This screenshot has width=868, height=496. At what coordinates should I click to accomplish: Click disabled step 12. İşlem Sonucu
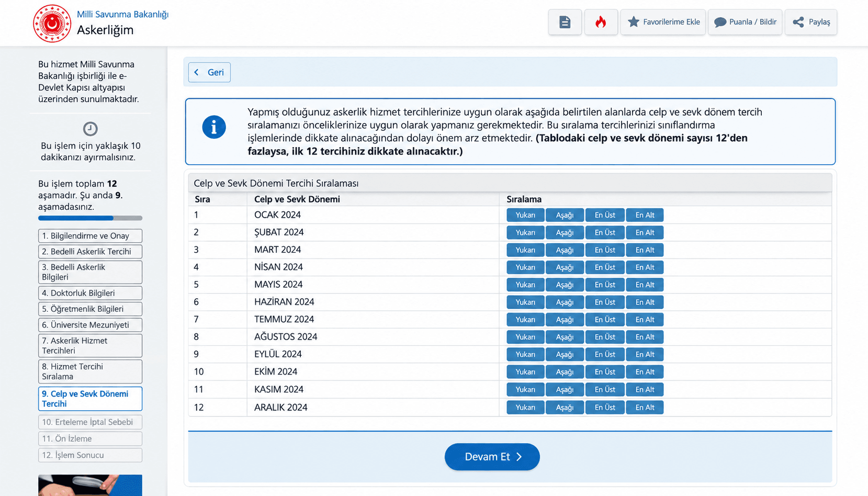pyautogui.click(x=90, y=455)
